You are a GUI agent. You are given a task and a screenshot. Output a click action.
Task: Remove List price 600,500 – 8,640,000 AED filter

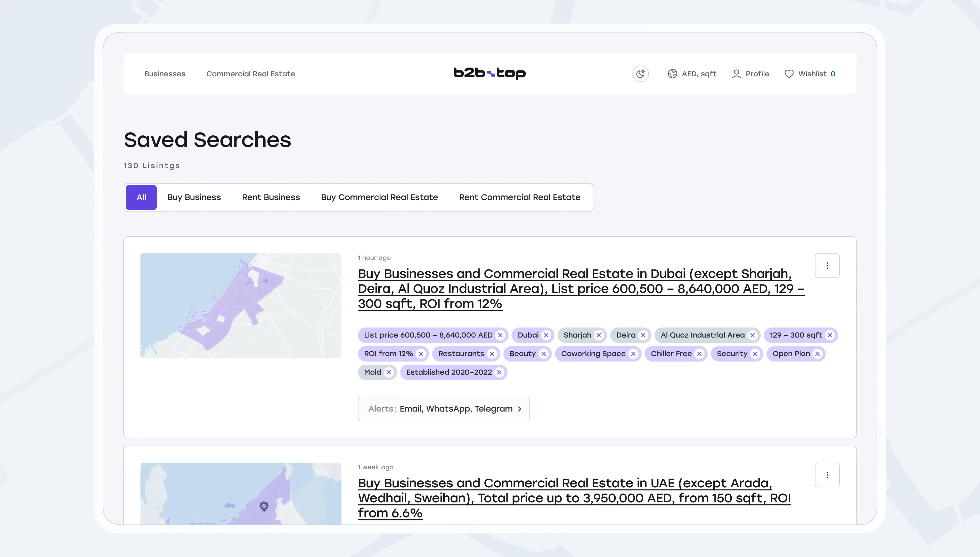coord(500,335)
